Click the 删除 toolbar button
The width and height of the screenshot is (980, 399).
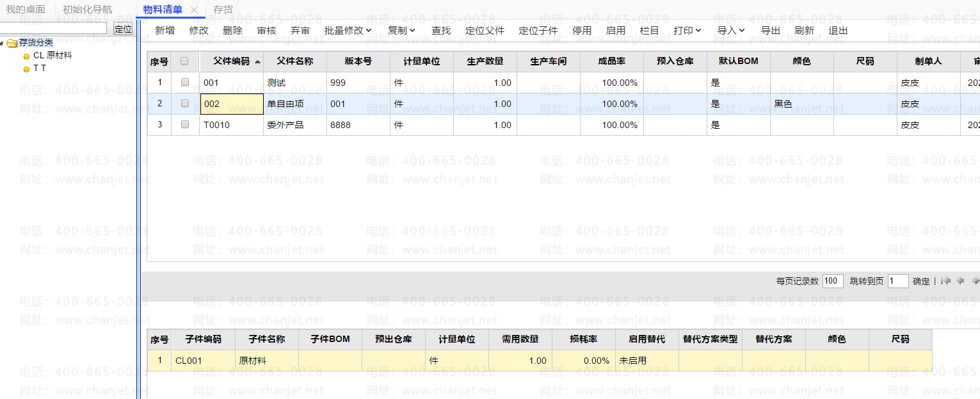pyautogui.click(x=233, y=30)
